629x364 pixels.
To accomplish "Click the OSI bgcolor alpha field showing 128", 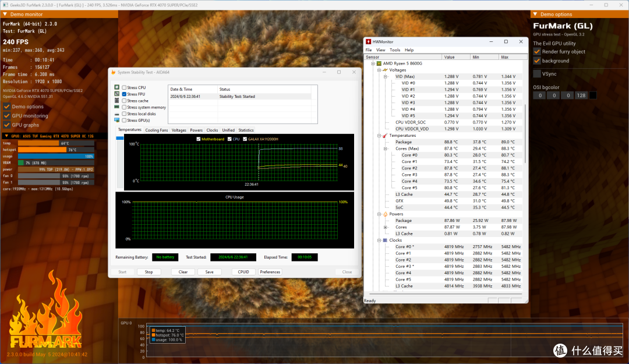I will click(581, 96).
